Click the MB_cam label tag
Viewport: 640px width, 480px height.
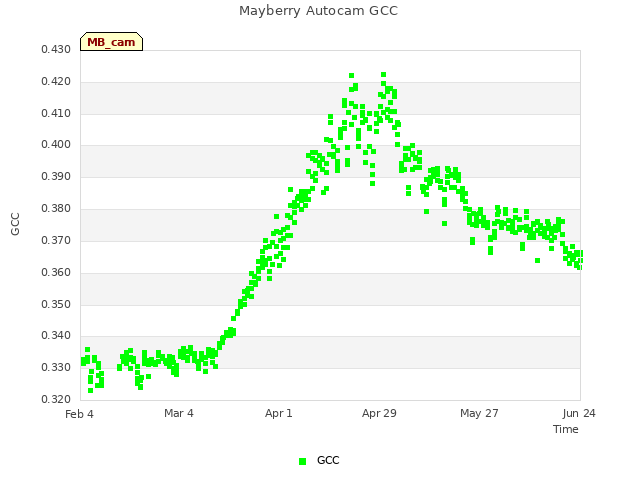[111, 42]
